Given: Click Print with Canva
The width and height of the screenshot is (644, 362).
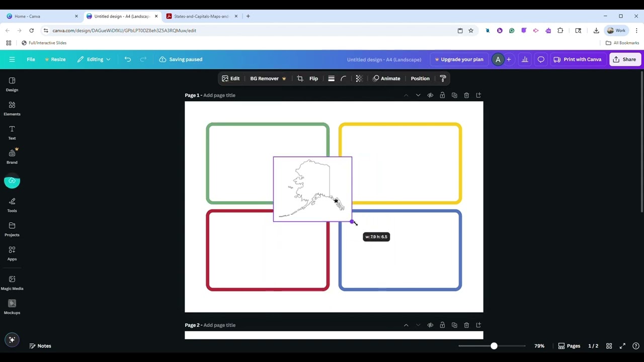Looking at the screenshot, I should click(x=578, y=59).
